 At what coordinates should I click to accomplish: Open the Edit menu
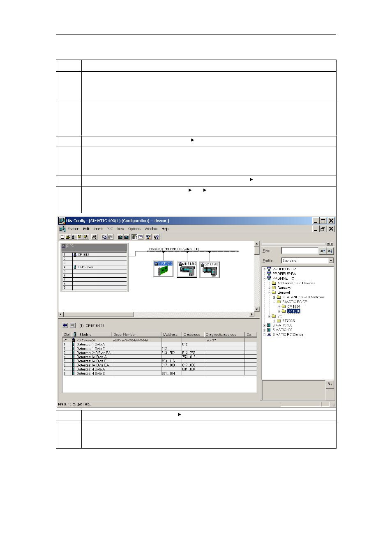pyautogui.click(x=86, y=229)
